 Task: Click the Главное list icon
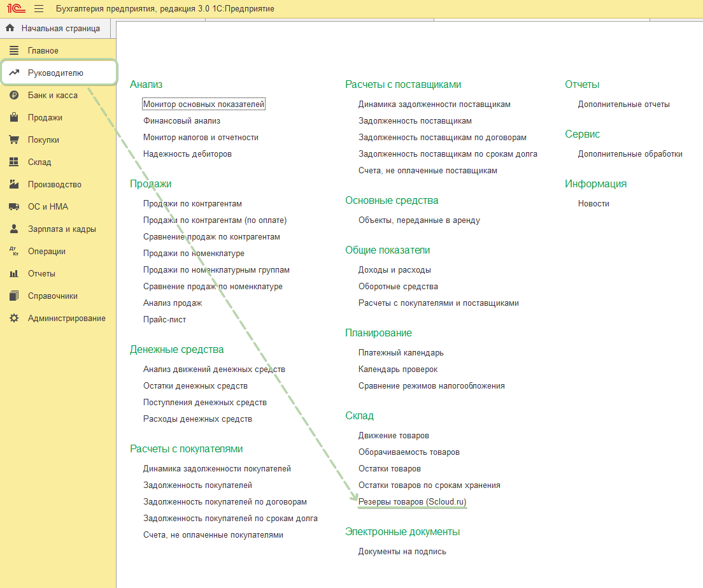tap(15, 50)
